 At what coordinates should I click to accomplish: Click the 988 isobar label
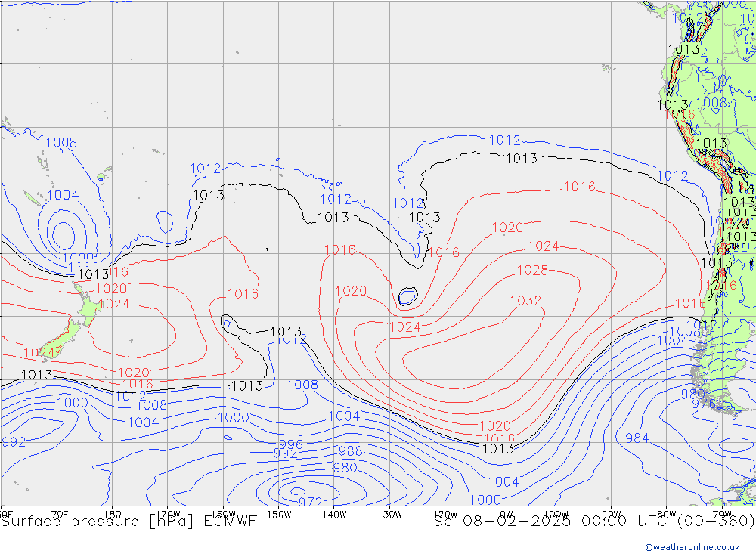pos(350,451)
